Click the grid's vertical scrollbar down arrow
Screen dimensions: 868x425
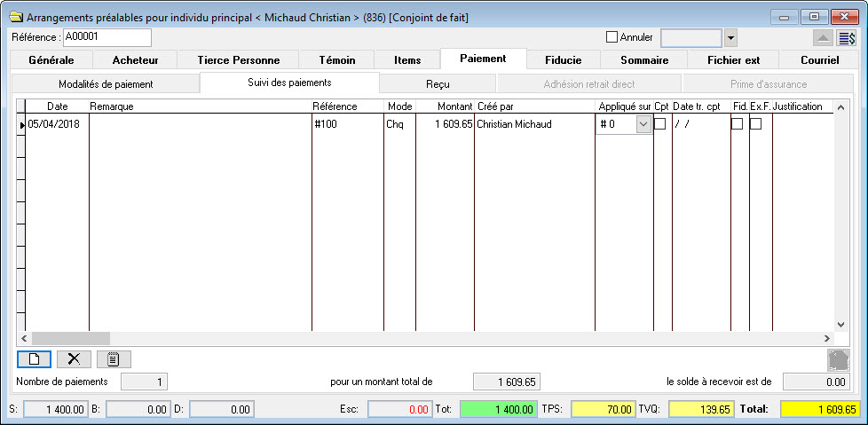[x=841, y=325]
